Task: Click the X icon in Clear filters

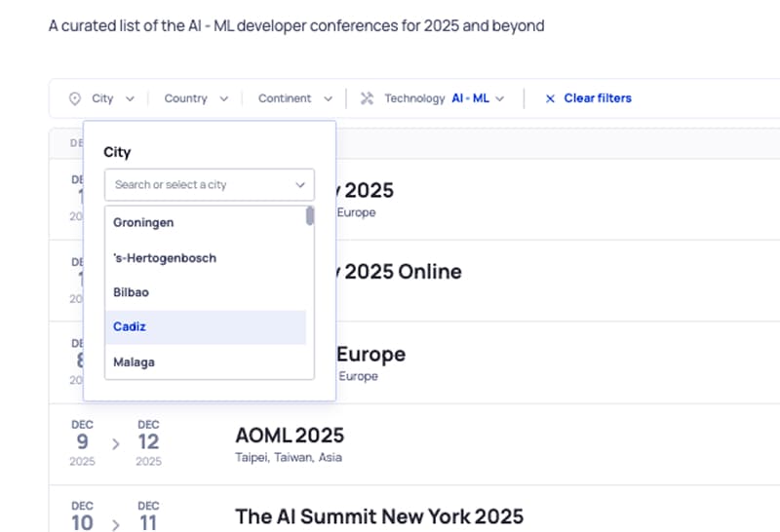Action: 550,98
